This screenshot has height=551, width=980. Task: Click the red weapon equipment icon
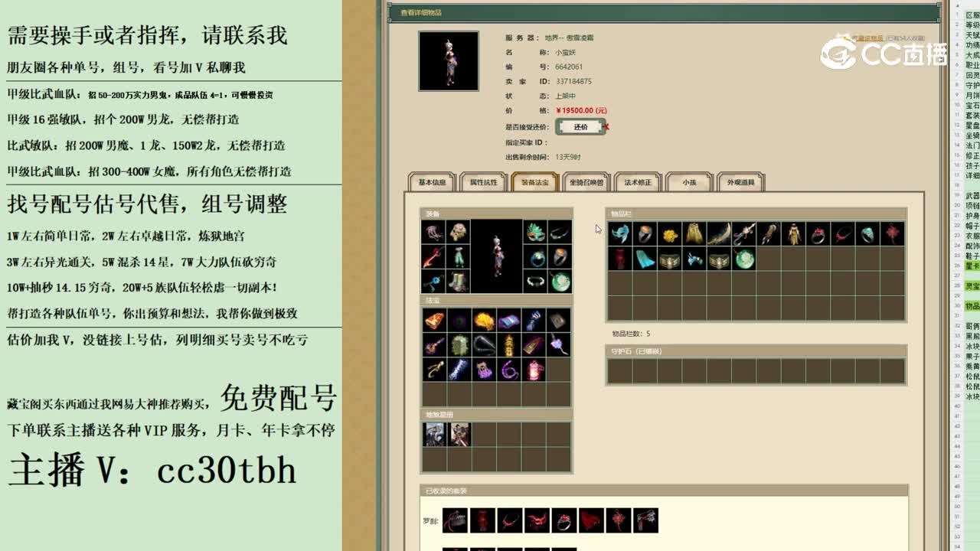pos(433,257)
